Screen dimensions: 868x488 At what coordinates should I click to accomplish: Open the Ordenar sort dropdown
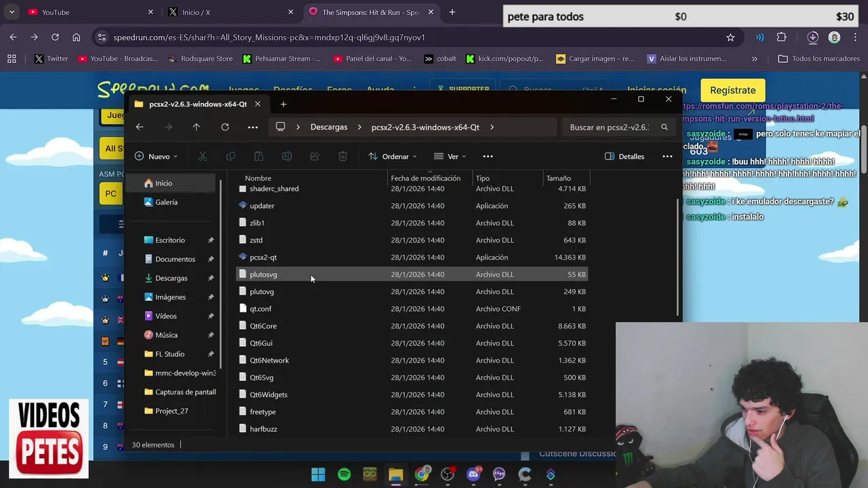click(393, 157)
